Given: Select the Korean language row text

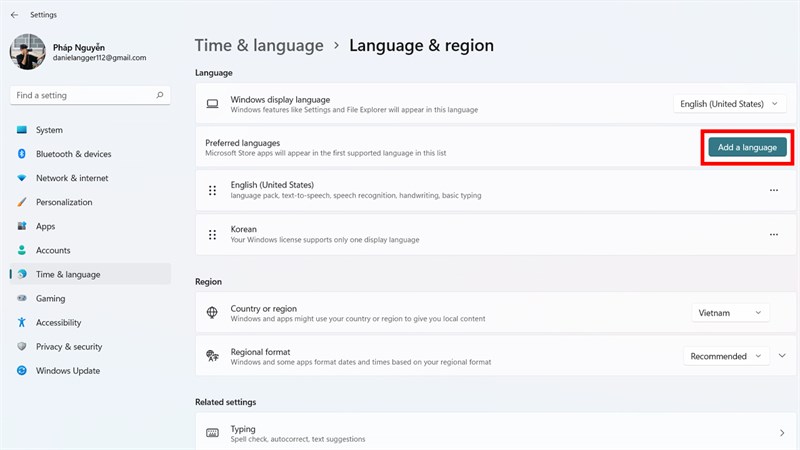Looking at the screenshot, I should coord(243,229).
